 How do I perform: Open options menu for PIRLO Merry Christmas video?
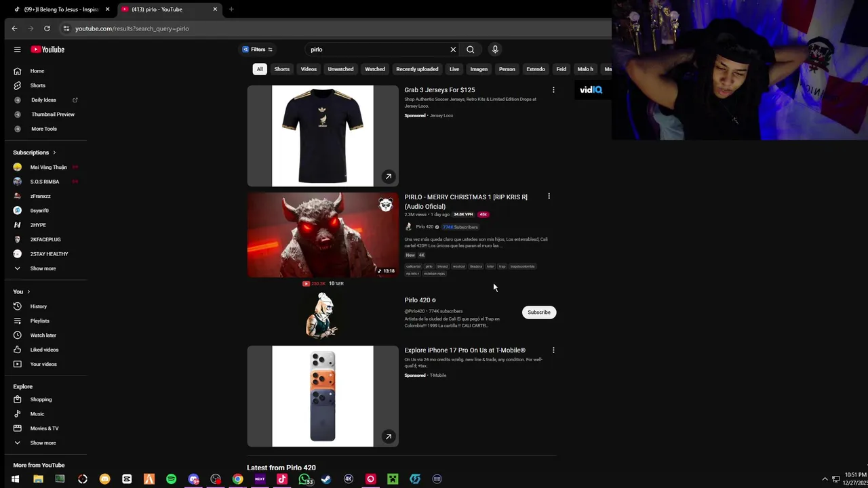549,197
